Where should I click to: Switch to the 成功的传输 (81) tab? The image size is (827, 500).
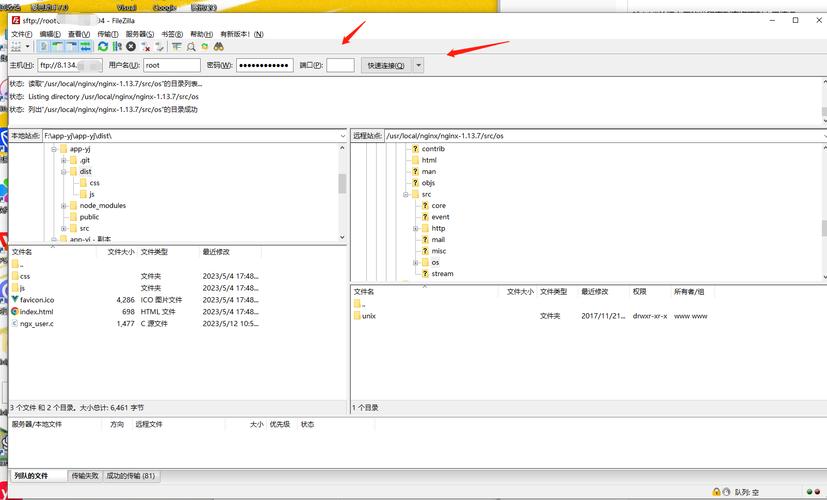(131, 476)
